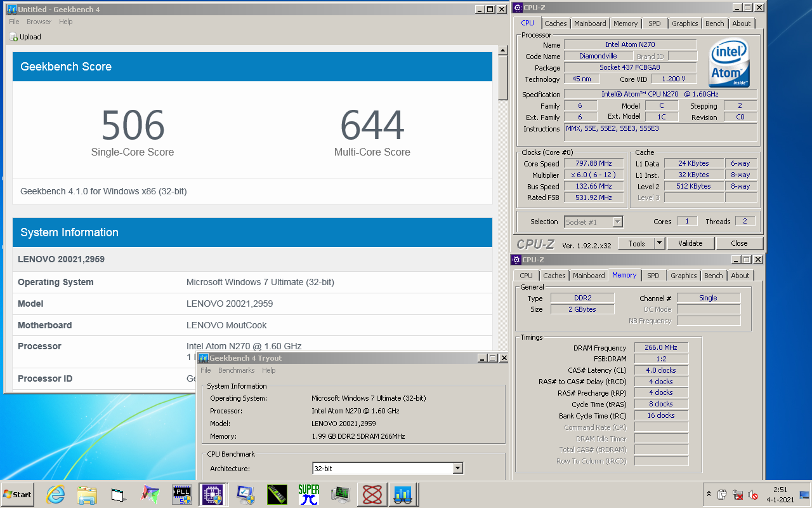Open File menu in Untitled Geekbench window
This screenshot has width=812, height=508.
click(14, 22)
